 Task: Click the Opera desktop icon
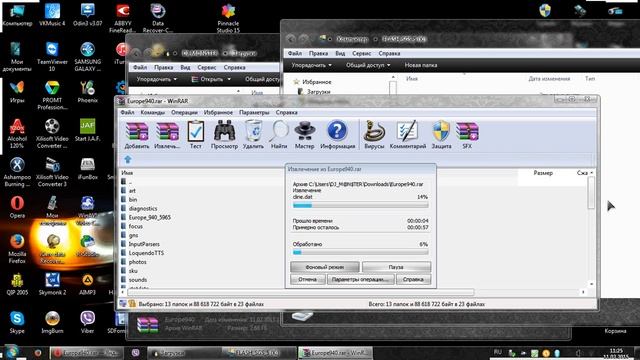pyautogui.click(x=17, y=207)
